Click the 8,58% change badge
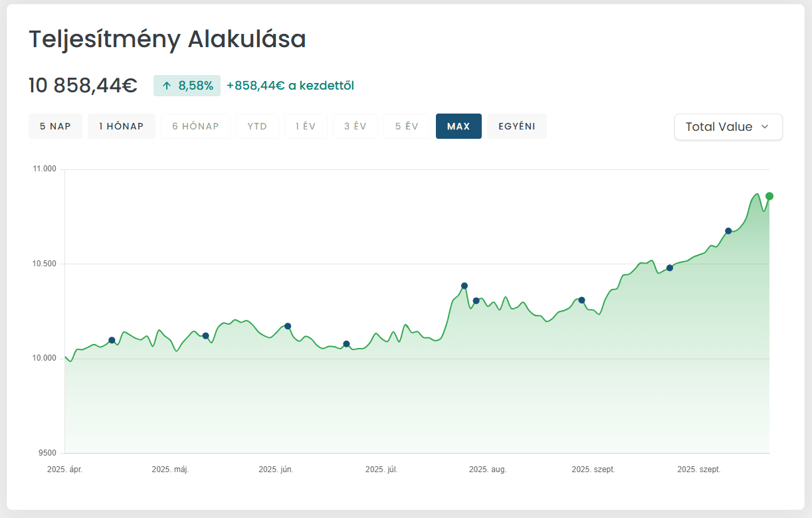 [187, 86]
